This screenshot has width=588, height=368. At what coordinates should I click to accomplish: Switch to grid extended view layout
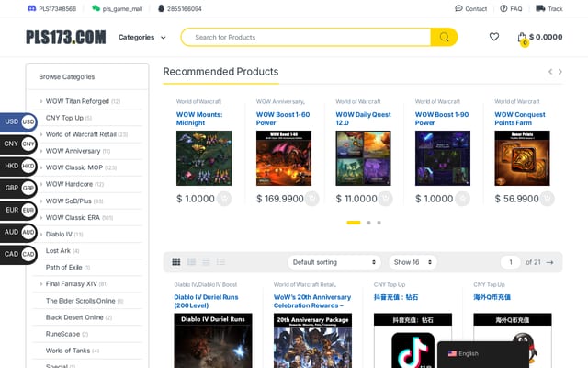(x=191, y=261)
